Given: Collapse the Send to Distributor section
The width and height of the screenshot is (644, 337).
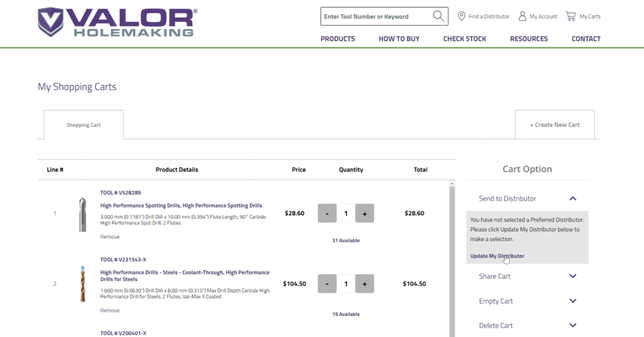Looking at the screenshot, I should click(x=572, y=199).
